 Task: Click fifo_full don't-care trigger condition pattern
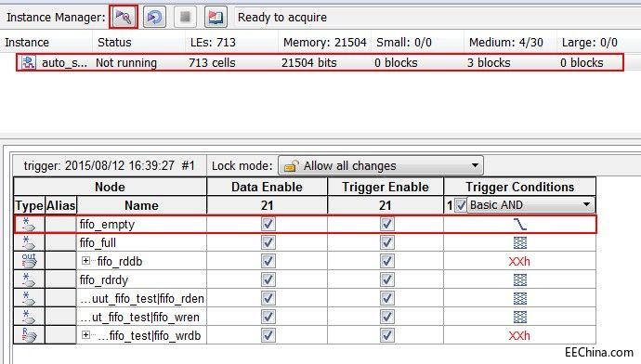tap(519, 243)
